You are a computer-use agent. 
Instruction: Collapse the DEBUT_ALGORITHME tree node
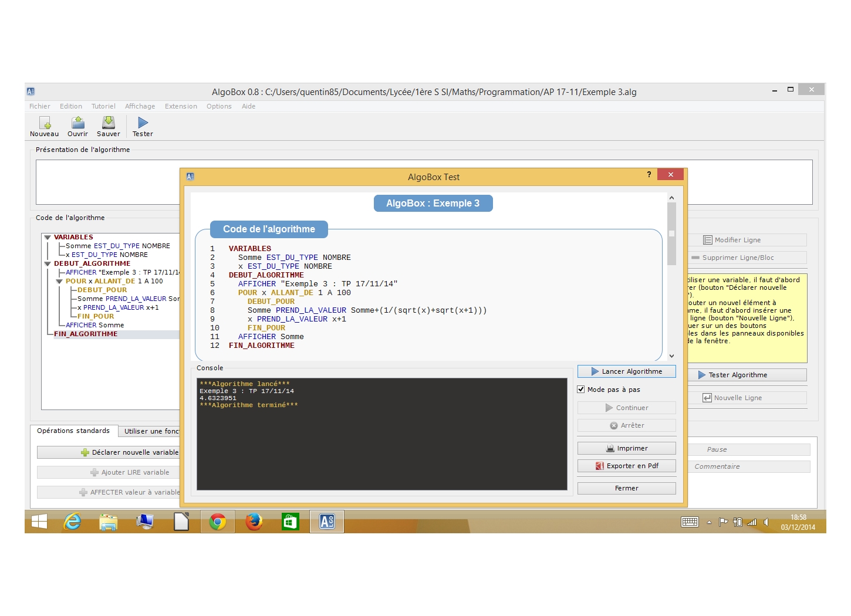tap(48, 264)
